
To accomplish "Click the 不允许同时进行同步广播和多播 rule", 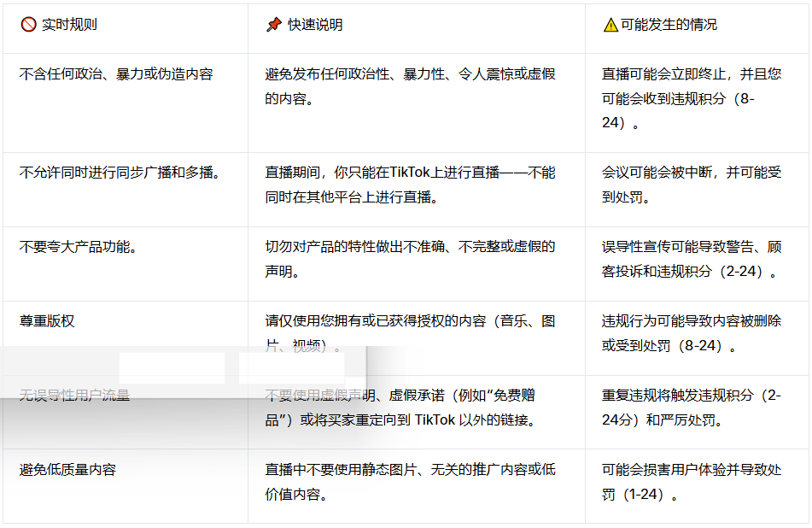I will (120, 173).
